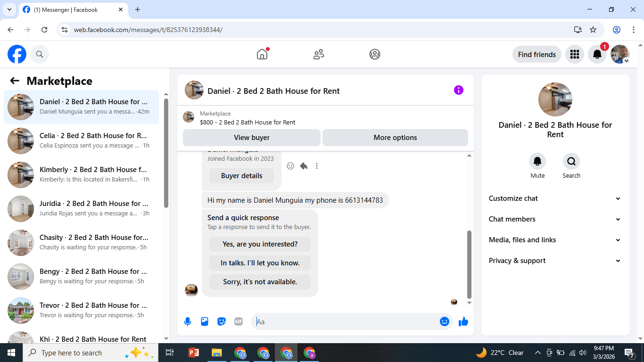Screen dimensions: 644x362
Task: Mute this conversation using the bell icon
Action: tap(537, 161)
